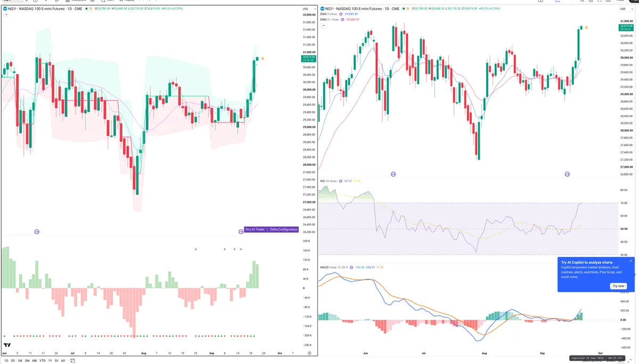The width and height of the screenshot is (639, 364).
Task: Select the 1Y time range
Action: click(x=50, y=361)
